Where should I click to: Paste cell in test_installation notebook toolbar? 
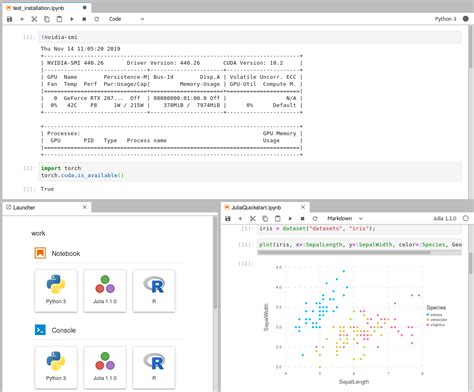(59, 19)
